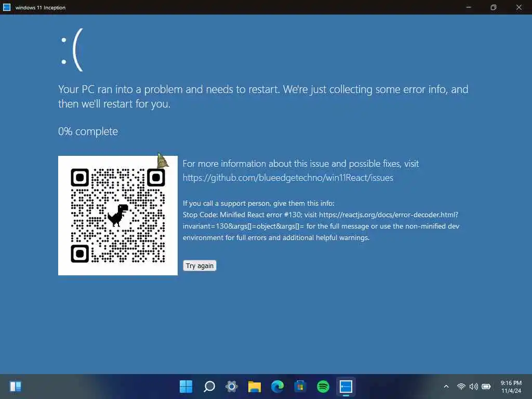
Task: Open the github.com/blueedgetechno/win11React/issues link
Action: click(288, 178)
